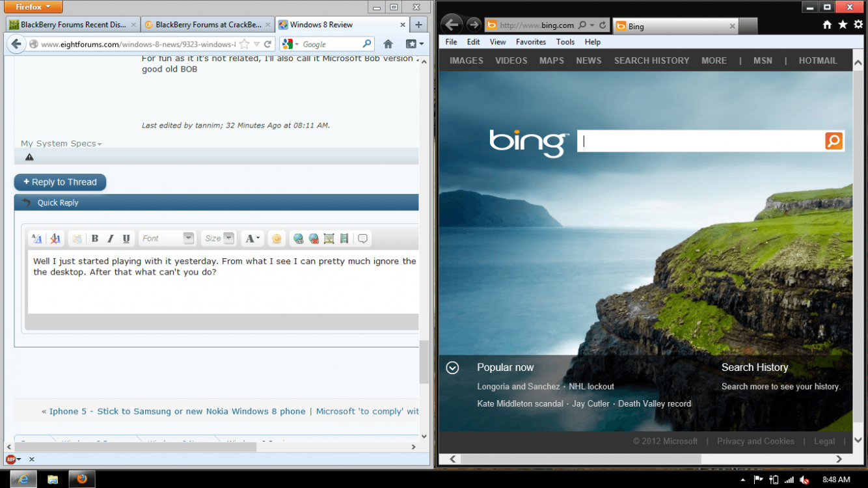Viewport: 868px width, 488px height.
Task: Click the Reply to Thread button
Action: pyautogui.click(x=60, y=182)
